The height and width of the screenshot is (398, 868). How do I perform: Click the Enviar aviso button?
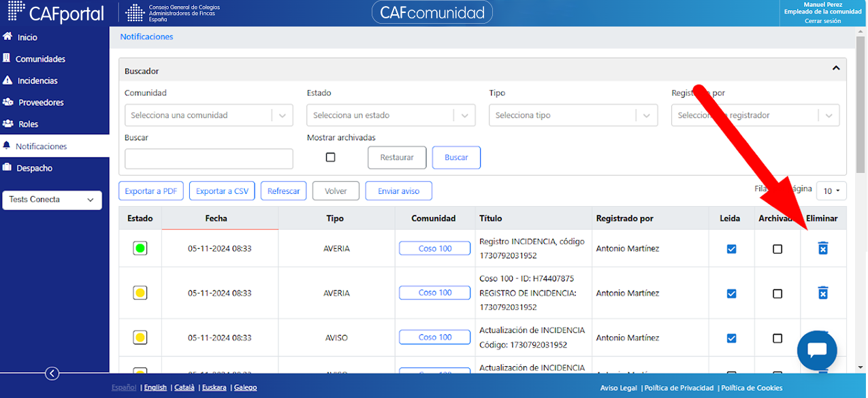(399, 191)
